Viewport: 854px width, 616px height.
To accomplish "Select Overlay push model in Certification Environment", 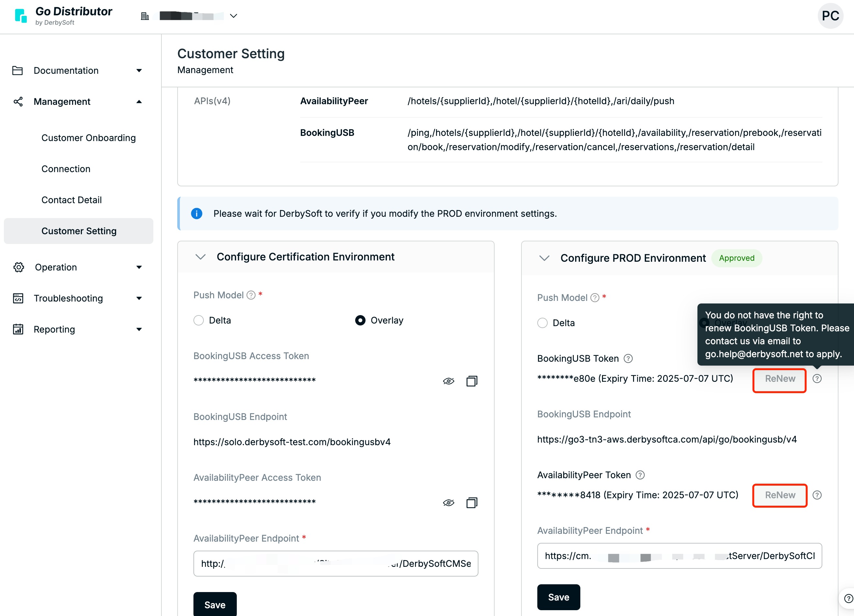I will (360, 320).
